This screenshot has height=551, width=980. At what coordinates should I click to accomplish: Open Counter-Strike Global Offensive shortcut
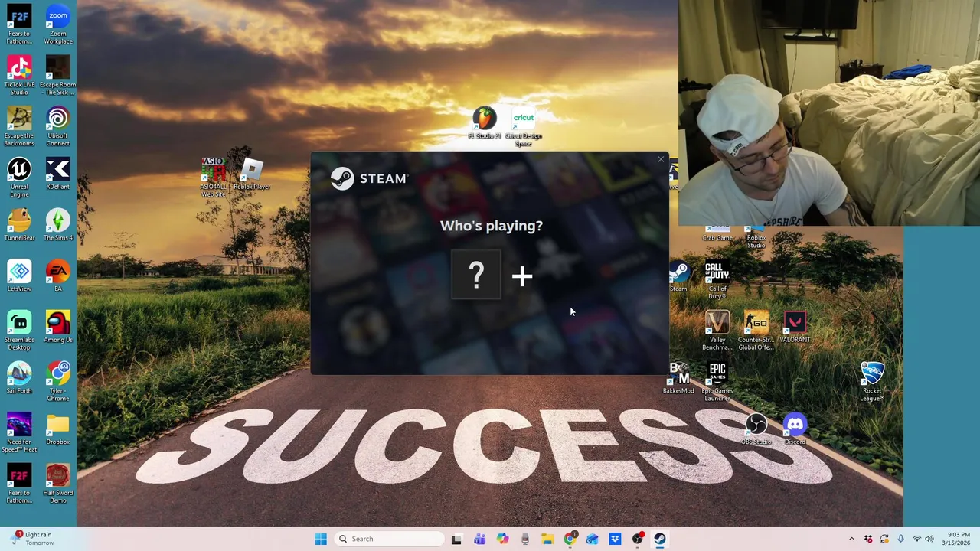click(x=756, y=331)
